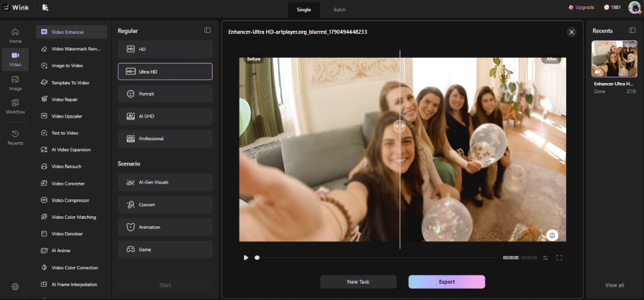Viewport: 644px width, 300px height.
Task: Choose the AI UHD enhancement mode
Action: tap(165, 116)
